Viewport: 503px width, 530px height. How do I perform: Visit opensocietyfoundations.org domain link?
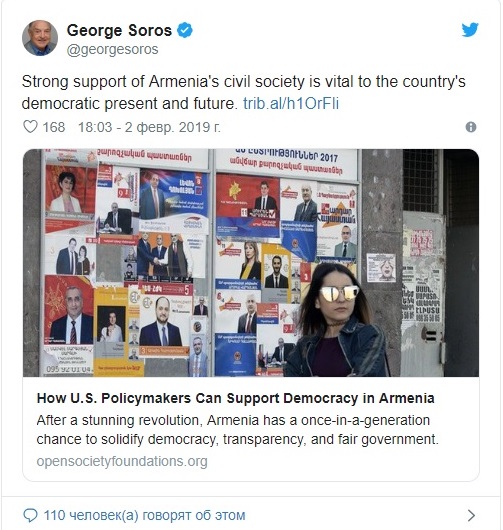pyautogui.click(x=122, y=461)
